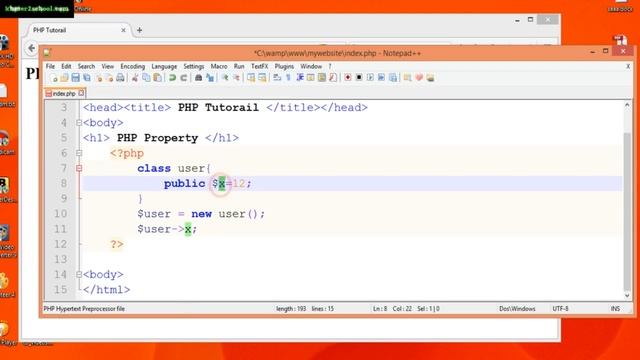Collapse the body fold marker on line 4

pyautogui.click(x=79, y=122)
